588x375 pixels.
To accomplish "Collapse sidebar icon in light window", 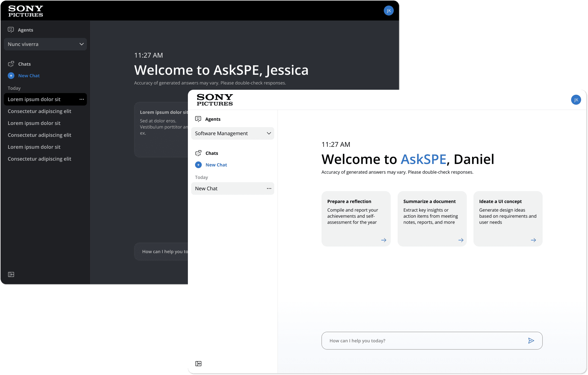I will [198, 364].
